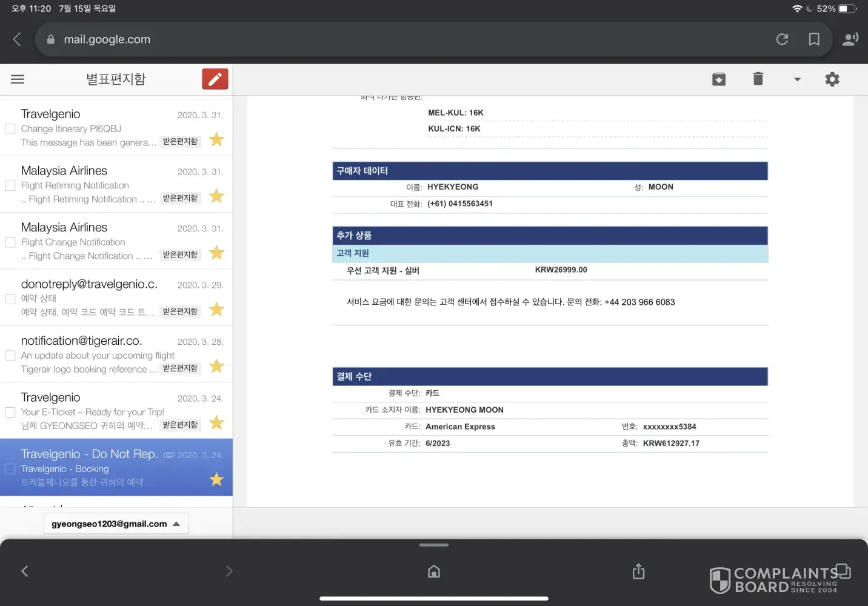Tap the share icon in bottom bar

point(638,571)
